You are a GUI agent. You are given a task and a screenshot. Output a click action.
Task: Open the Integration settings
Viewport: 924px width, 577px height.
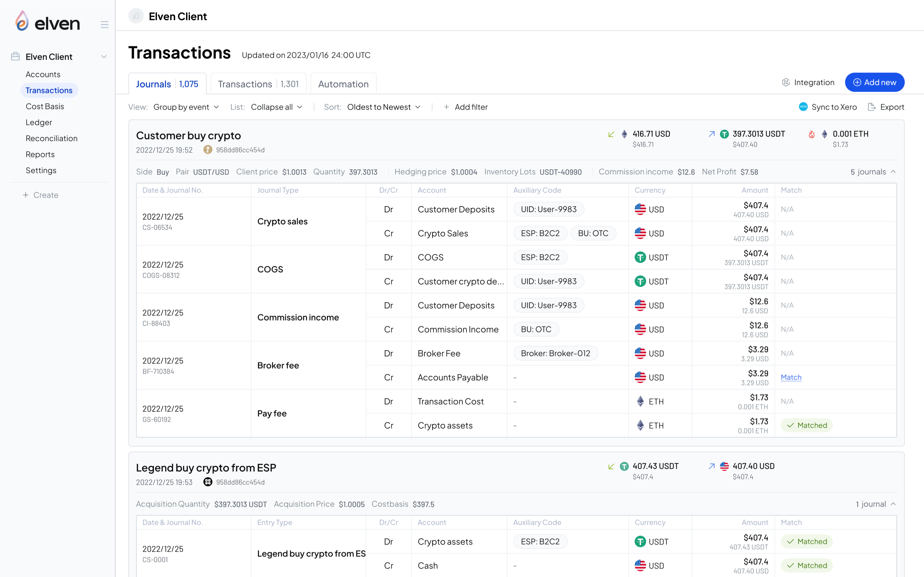(x=808, y=82)
